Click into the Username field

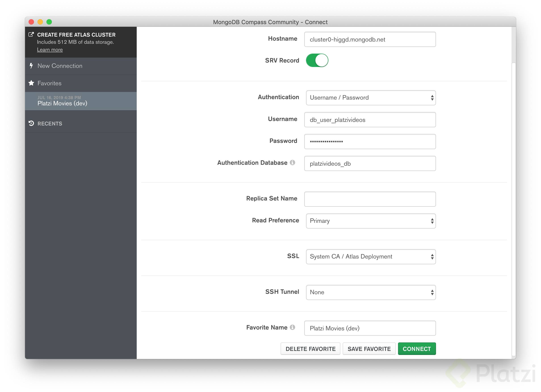pos(370,120)
